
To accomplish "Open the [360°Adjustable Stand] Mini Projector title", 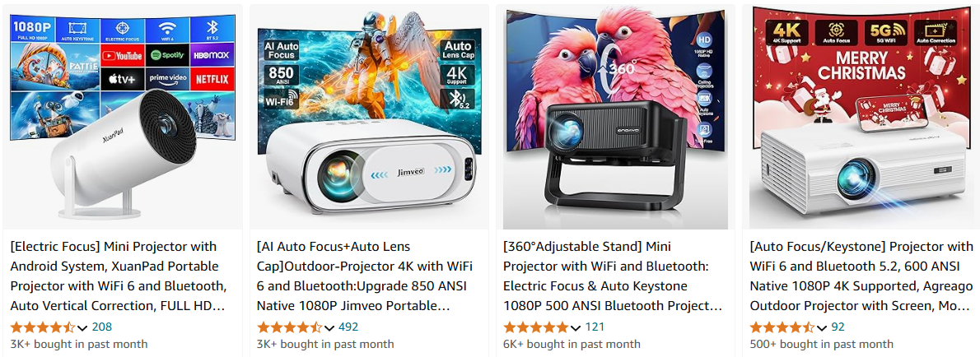I will coord(613,276).
